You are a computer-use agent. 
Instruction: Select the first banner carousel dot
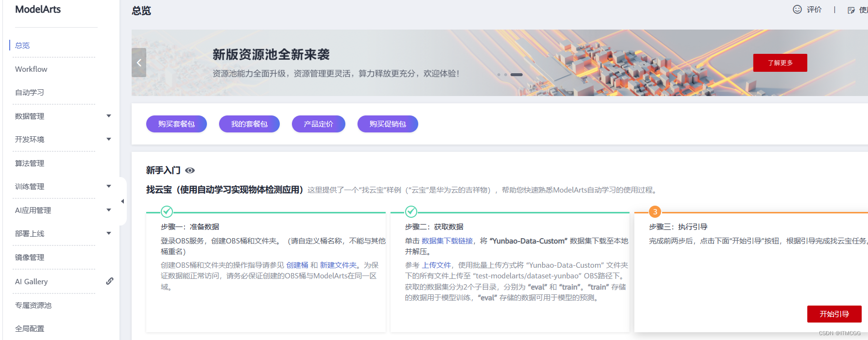tap(499, 75)
